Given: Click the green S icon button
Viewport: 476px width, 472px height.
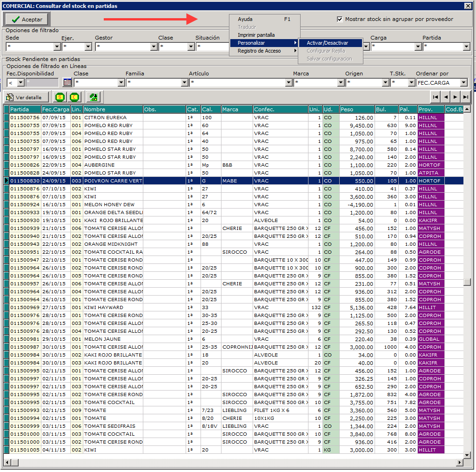Looking at the screenshot, I should [60, 97].
